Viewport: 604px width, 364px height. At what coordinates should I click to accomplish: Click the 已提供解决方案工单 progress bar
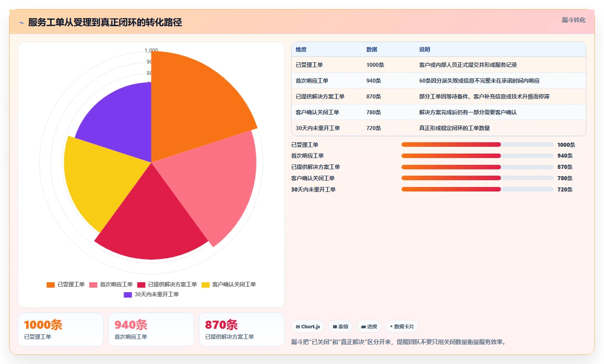tap(477, 167)
